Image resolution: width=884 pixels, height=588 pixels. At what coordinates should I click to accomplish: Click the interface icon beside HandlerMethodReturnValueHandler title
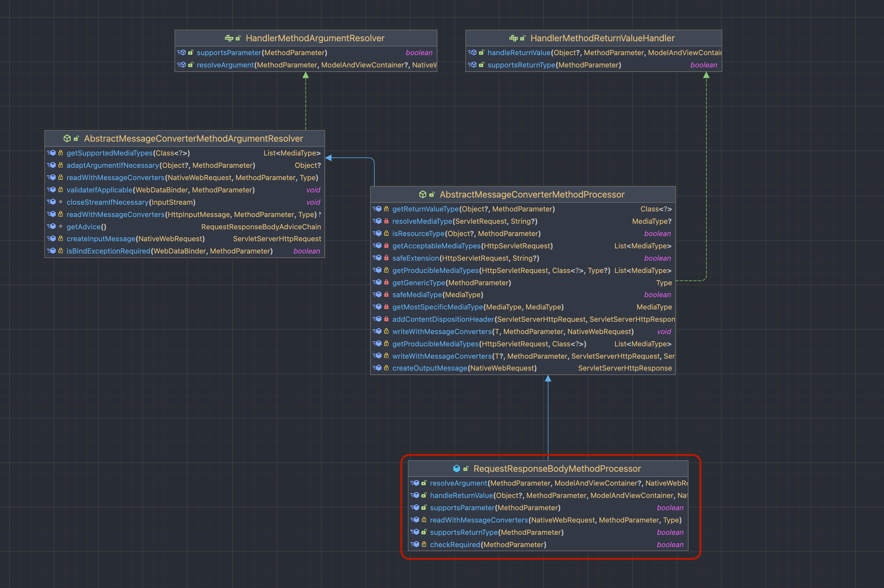(x=513, y=38)
